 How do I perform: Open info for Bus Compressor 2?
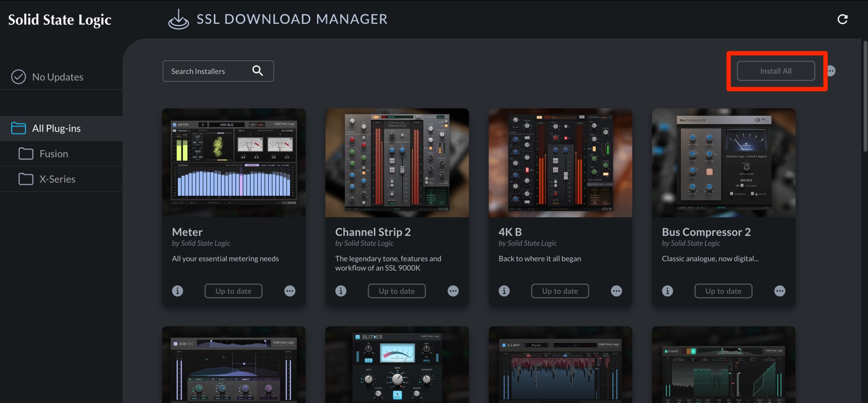pyautogui.click(x=667, y=291)
